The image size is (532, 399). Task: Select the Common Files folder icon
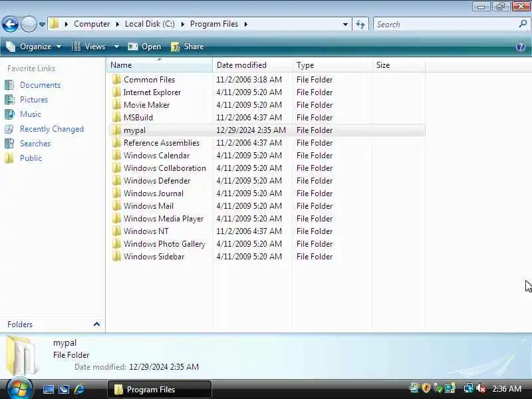click(x=116, y=80)
